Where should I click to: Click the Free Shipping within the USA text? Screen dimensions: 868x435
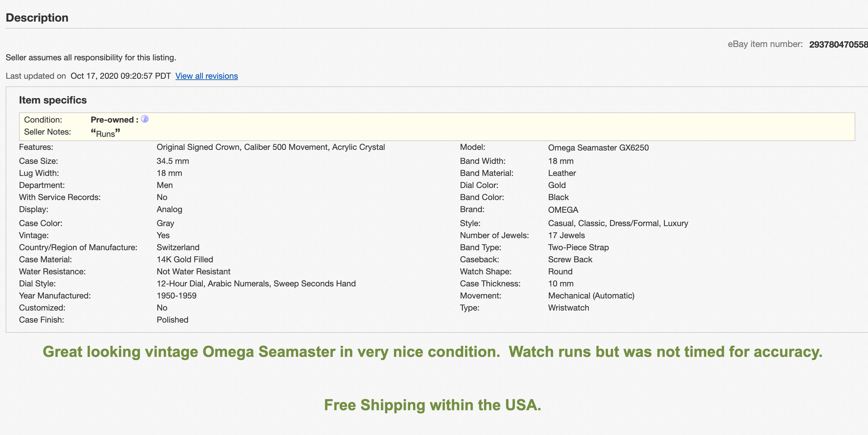[432, 405]
